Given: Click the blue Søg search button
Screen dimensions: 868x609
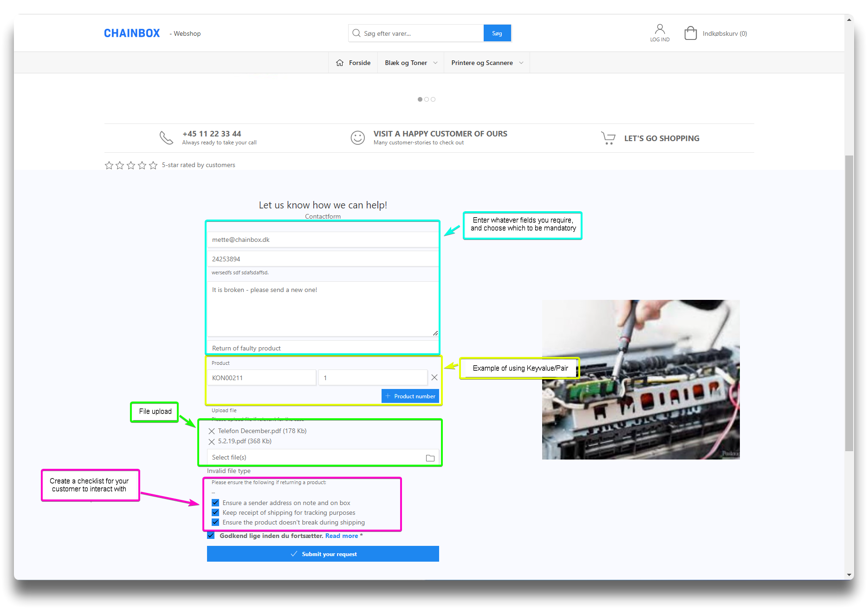Looking at the screenshot, I should tap(497, 33).
